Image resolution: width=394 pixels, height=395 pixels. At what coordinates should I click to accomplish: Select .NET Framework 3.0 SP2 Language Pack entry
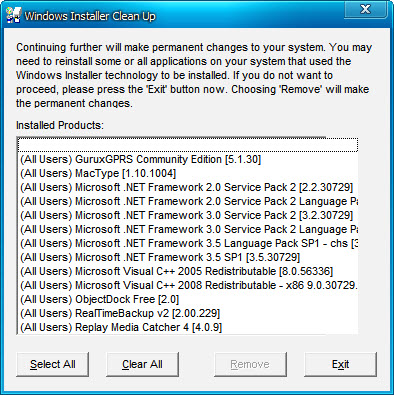(x=188, y=229)
